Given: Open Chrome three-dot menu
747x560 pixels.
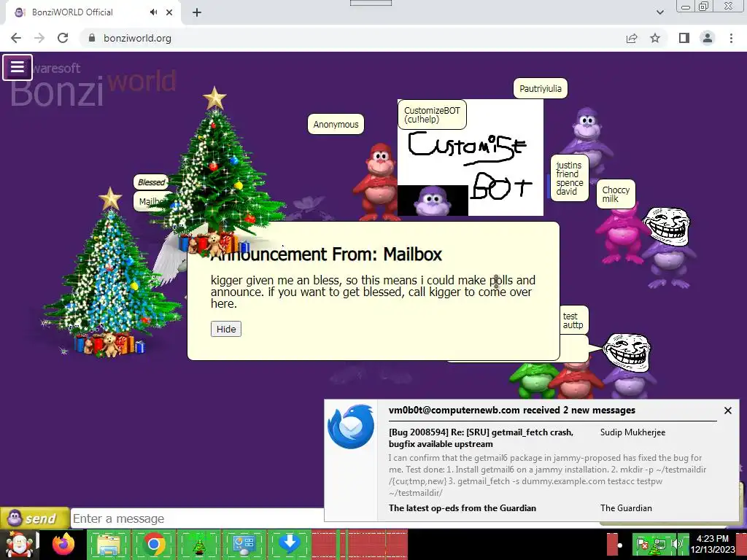Looking at the screenshot, I should point(731,38).
